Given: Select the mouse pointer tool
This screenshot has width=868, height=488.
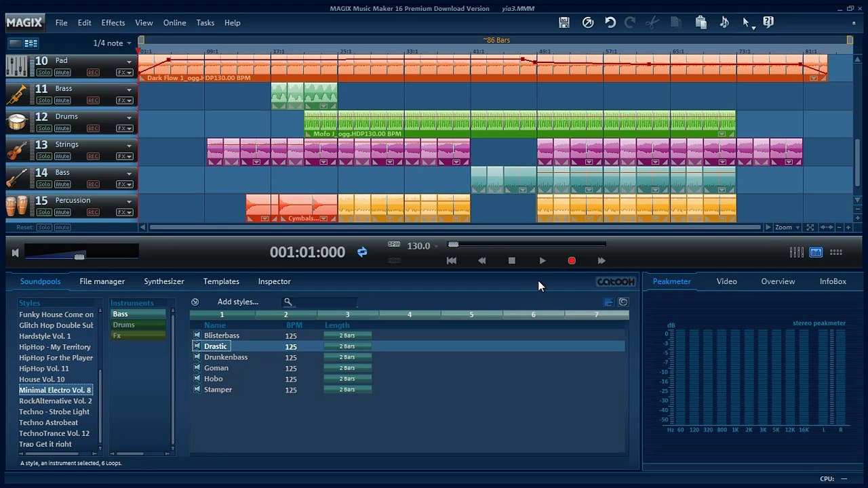Looking at the screenshot, I should click(747, 23).
